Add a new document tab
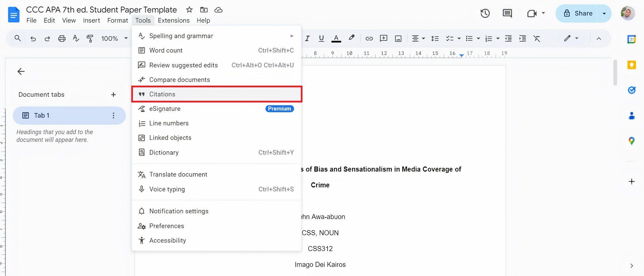The height and width of the screenshot is (276, 644). click(113, 95)
